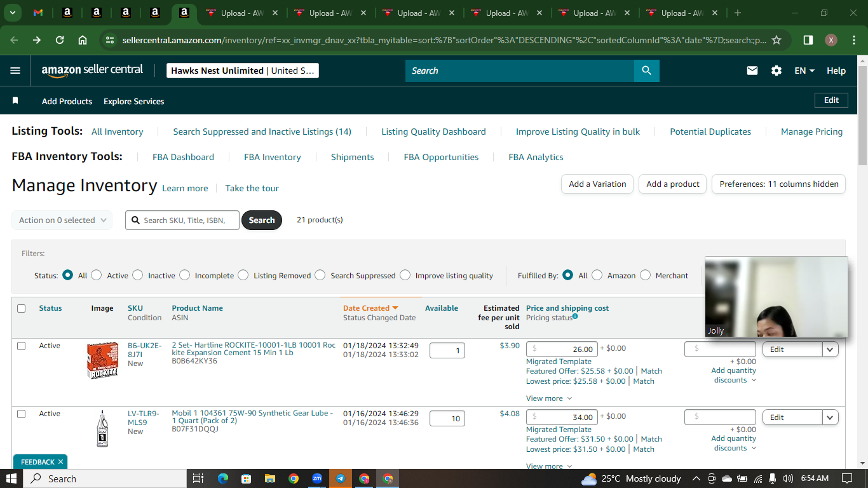Open the Mobil 1 Synthetic Gear Lube product link
The width and height of the screenshot is (868, 488).
252,417
